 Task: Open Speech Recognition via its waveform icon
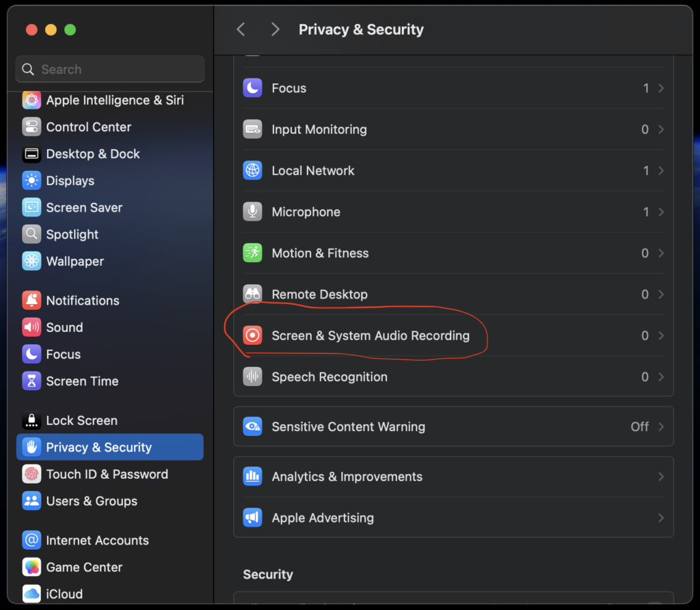(252, 376)
